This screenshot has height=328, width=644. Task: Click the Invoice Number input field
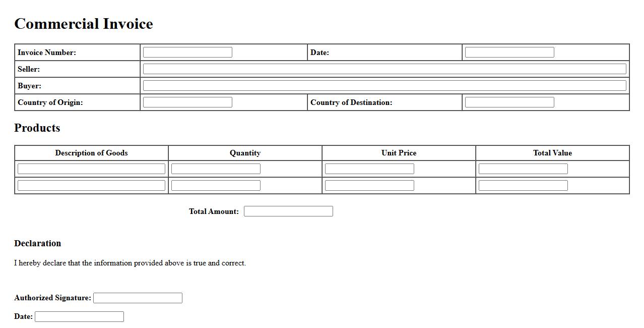point(187,52)
